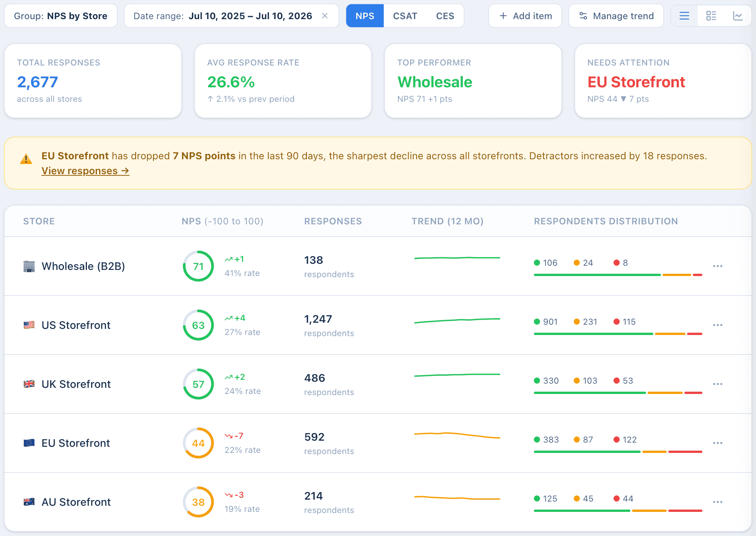Image resolution: width=756 pixels, height=536 pixels.
Task: Click the EU flag icon
Action: coord(29,443)
